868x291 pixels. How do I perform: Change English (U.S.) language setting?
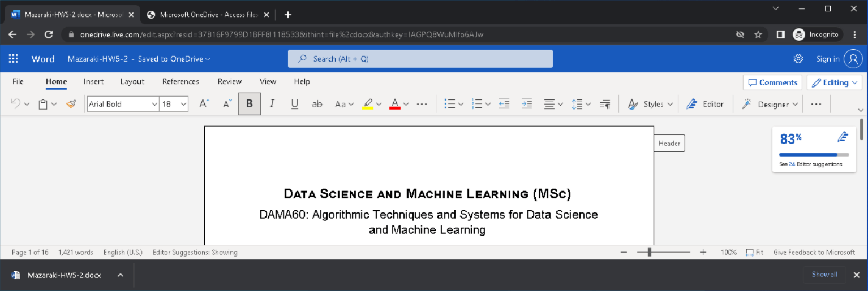123,252
